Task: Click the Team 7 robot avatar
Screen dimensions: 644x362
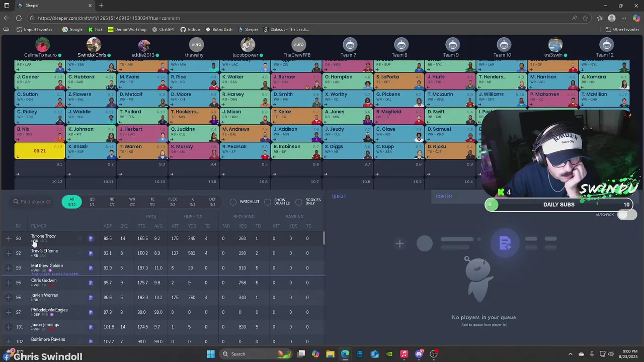Action: (350, 44)
